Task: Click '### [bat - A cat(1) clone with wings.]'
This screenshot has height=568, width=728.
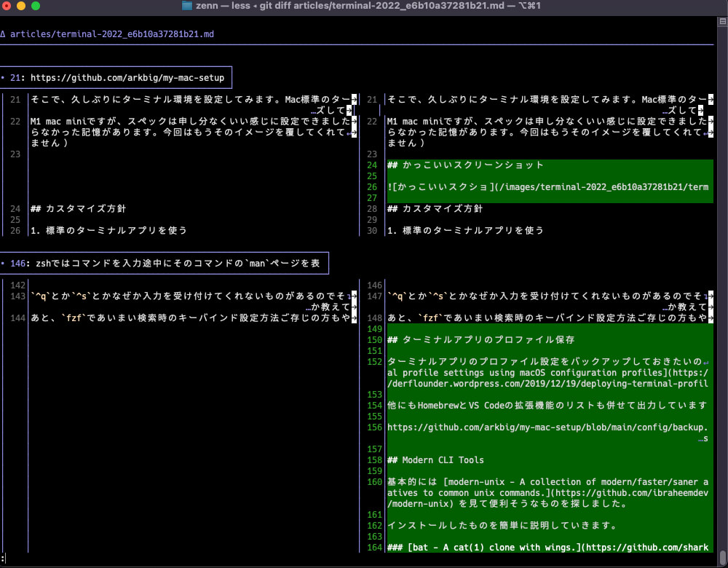Action: (548, 547)
